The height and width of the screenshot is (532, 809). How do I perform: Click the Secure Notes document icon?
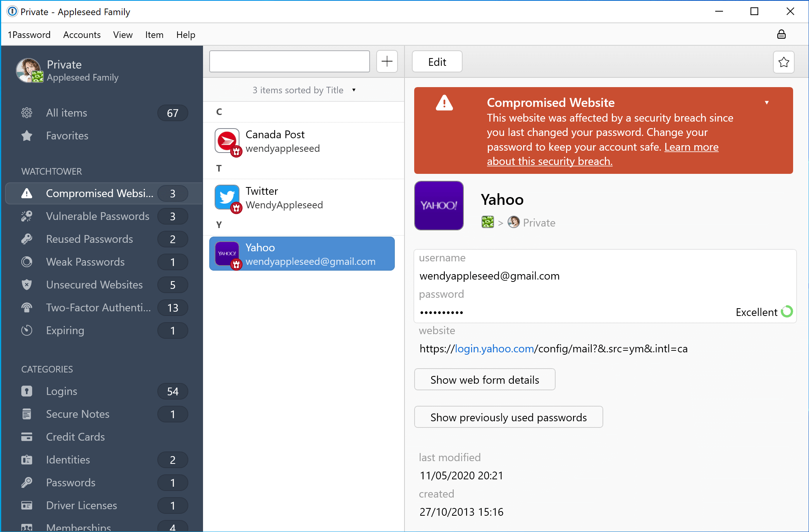[x=27, y=414]
